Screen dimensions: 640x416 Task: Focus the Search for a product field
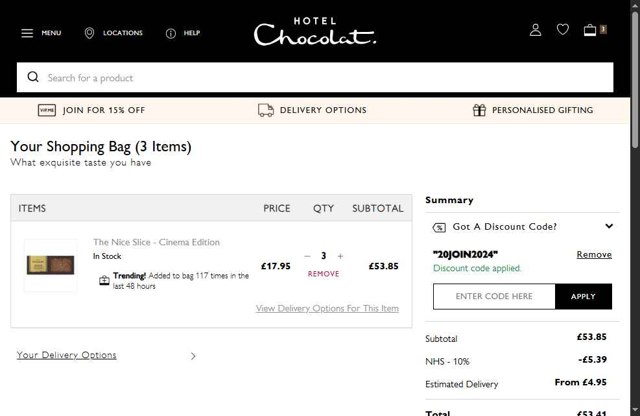pyautogui.click(x=315, y=77)
